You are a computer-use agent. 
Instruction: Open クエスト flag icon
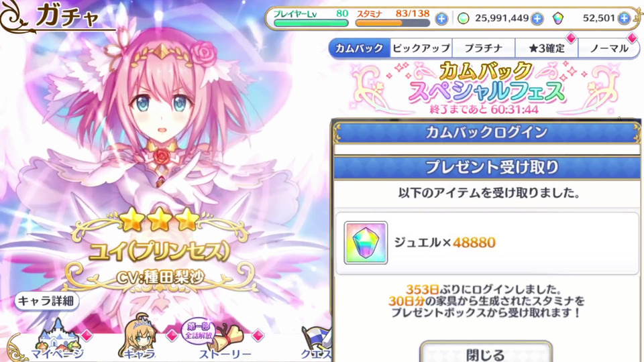pos(316,343)
